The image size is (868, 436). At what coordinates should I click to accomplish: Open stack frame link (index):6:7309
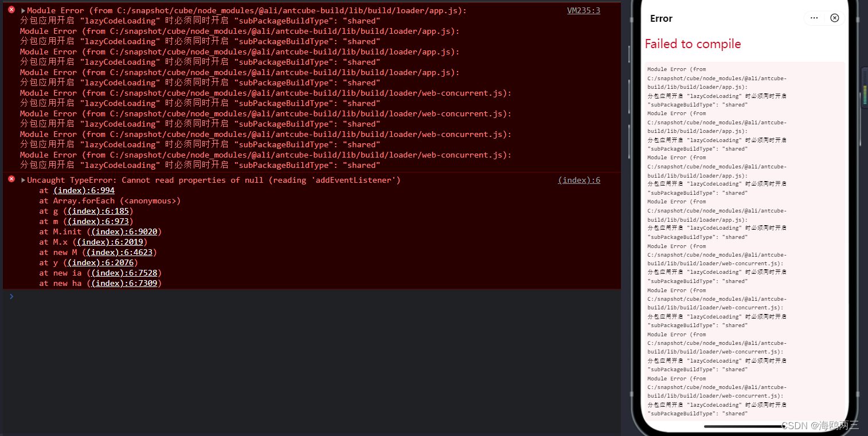tap(124, 283)
